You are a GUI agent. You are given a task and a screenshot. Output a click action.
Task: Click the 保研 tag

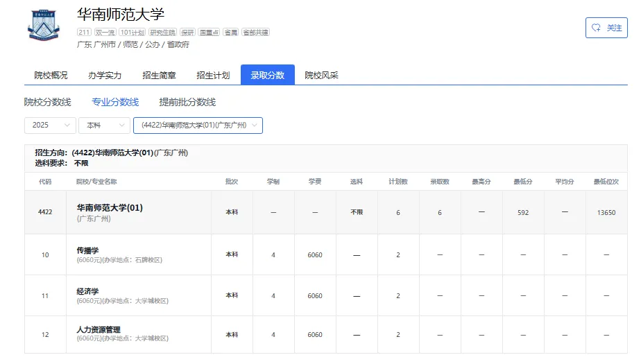(x=187, y=33)
